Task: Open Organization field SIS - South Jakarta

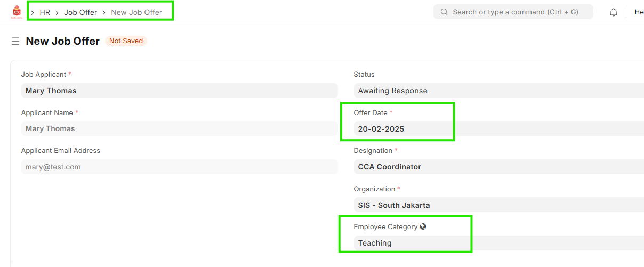Action: (498, 205)
